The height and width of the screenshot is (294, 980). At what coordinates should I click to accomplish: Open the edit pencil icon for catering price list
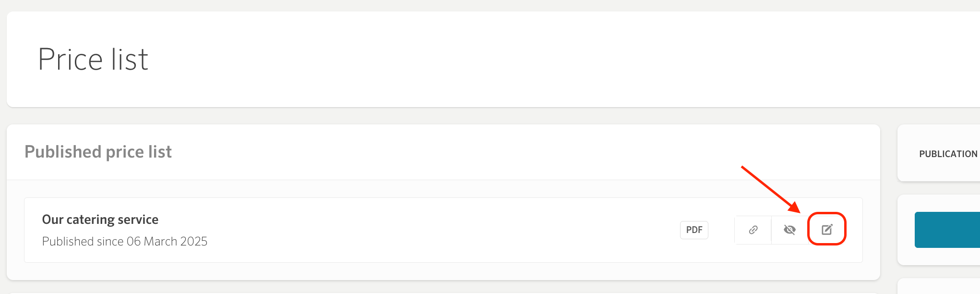(x=827, y=230)
